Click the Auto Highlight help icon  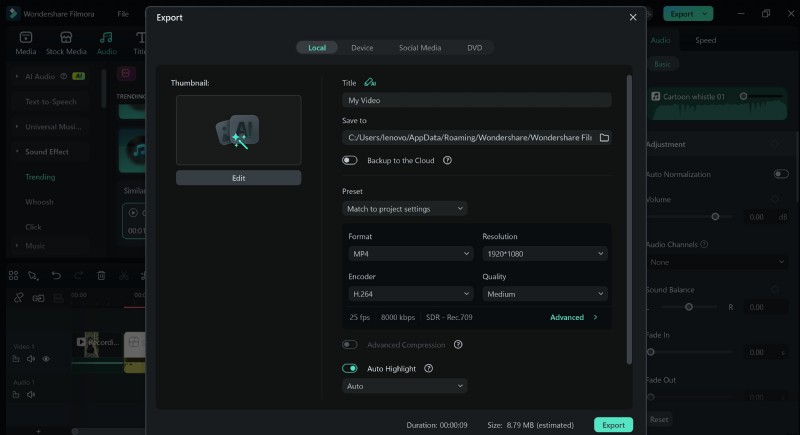point(428,368)
